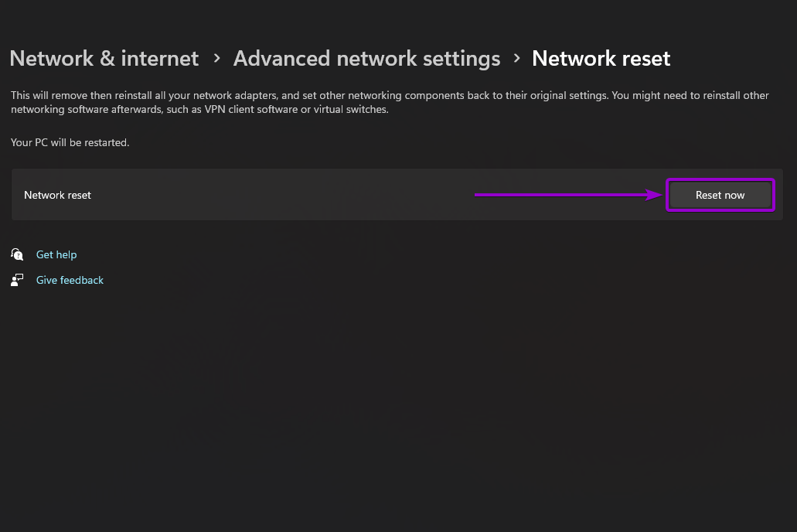The height and width of the screenshot is (532, 797).
Task: Open Advanced network settings breadcrumb
Action: pos(366,58)
